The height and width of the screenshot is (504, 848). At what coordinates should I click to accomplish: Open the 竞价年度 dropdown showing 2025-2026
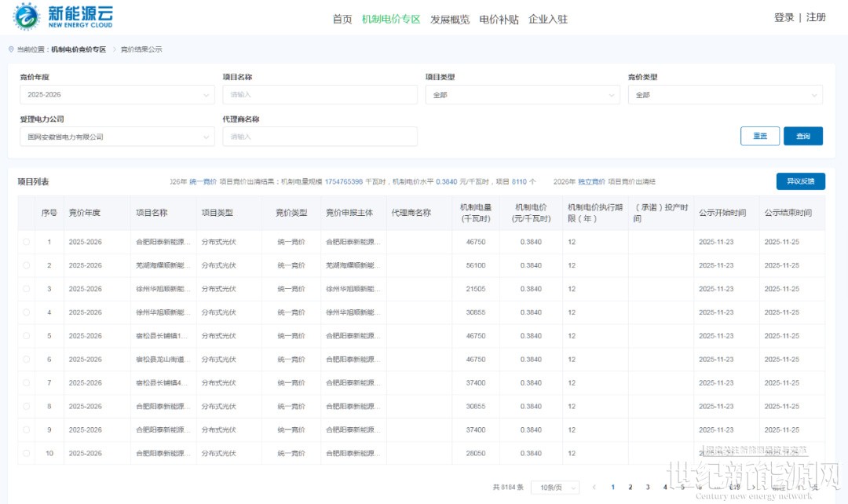[x=116, y=95]
